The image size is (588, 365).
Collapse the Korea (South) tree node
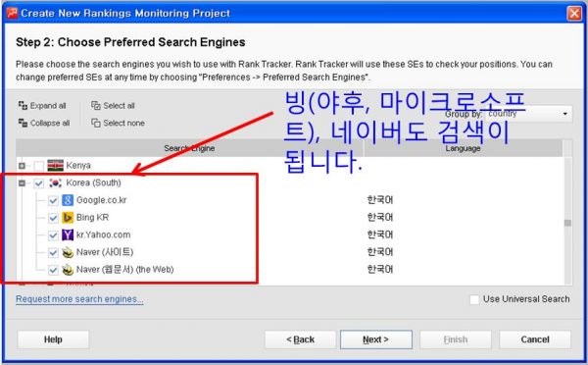tap(22, 182)
